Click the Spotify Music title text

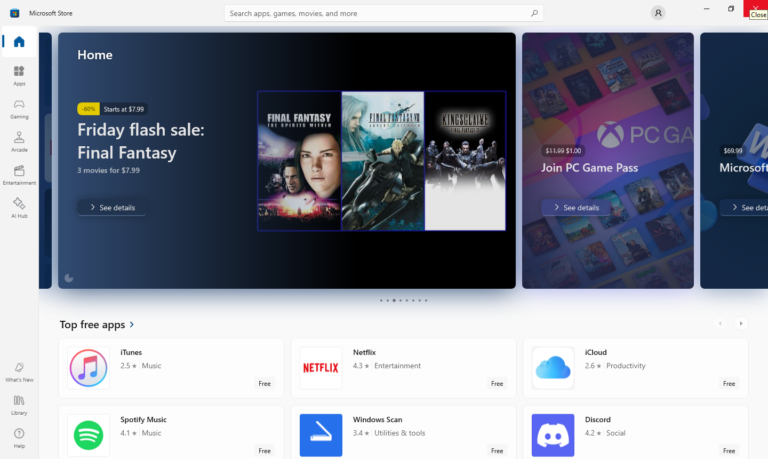pyautogui.click(x=144, y=419)
